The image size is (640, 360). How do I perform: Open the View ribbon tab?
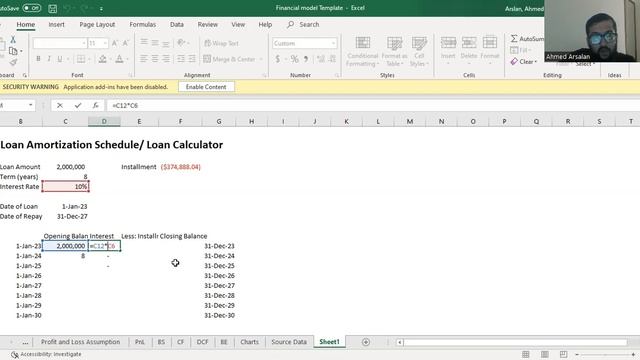[x=238, y=24]
